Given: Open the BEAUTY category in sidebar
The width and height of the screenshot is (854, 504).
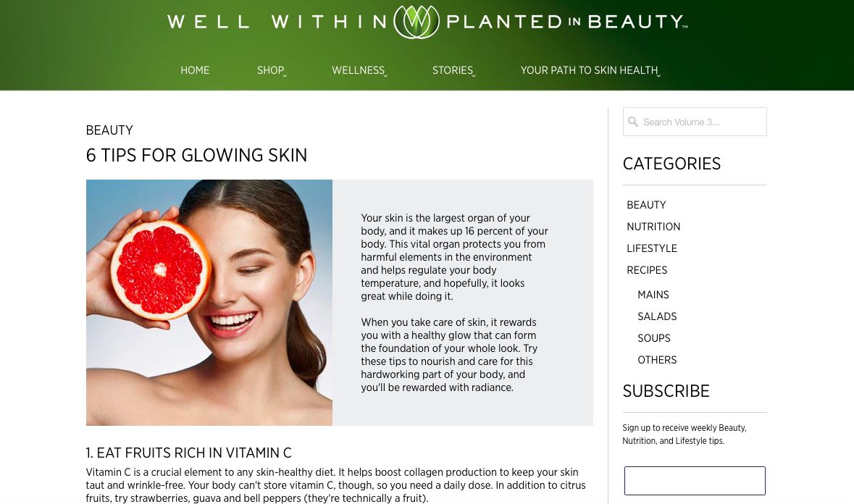Looking at the screenshot, I should pos(646,205).
